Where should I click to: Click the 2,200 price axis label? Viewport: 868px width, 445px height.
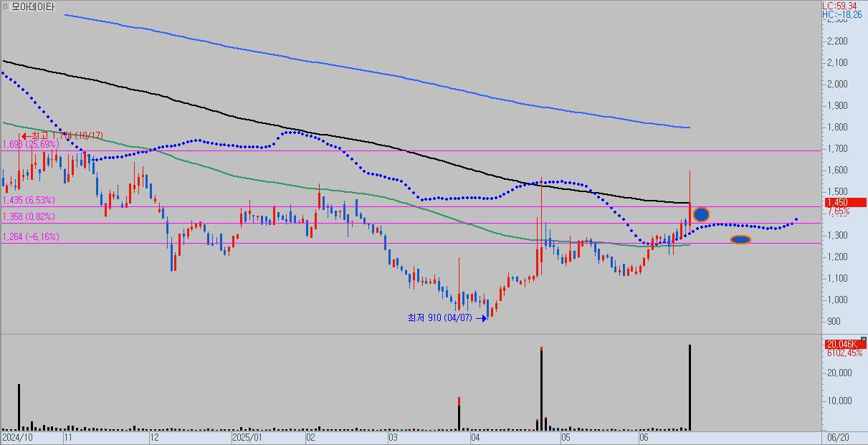[x=836, y=41]
